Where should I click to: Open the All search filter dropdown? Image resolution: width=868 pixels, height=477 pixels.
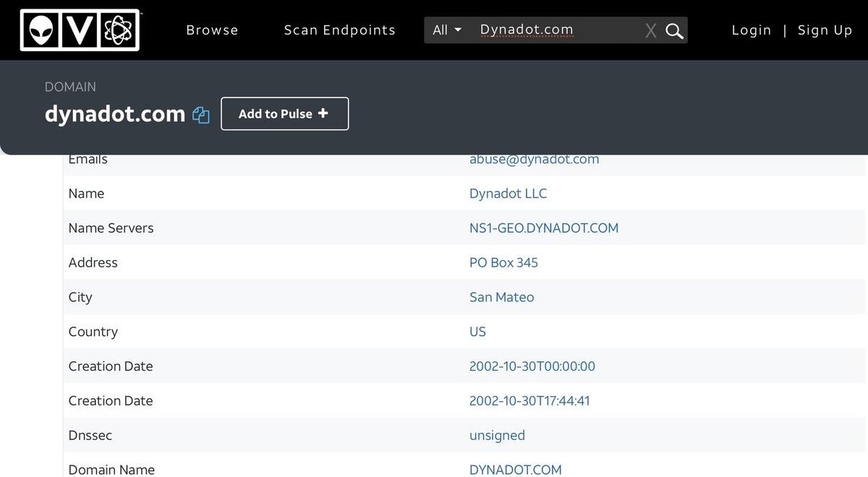click(x=446, y=30)
